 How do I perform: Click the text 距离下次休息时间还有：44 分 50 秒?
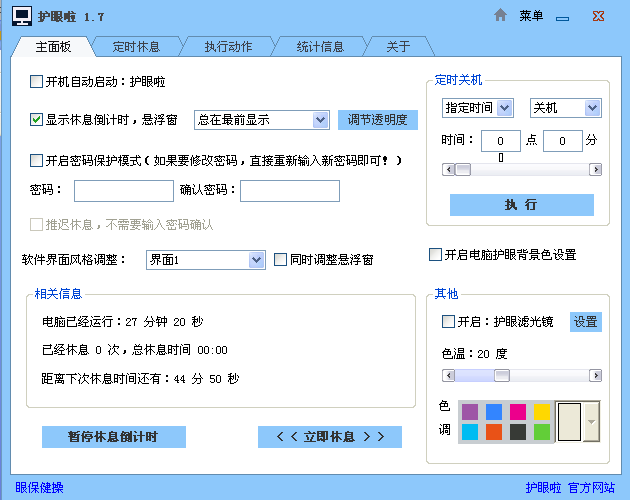pyautogui.click(x=140, y=379)
